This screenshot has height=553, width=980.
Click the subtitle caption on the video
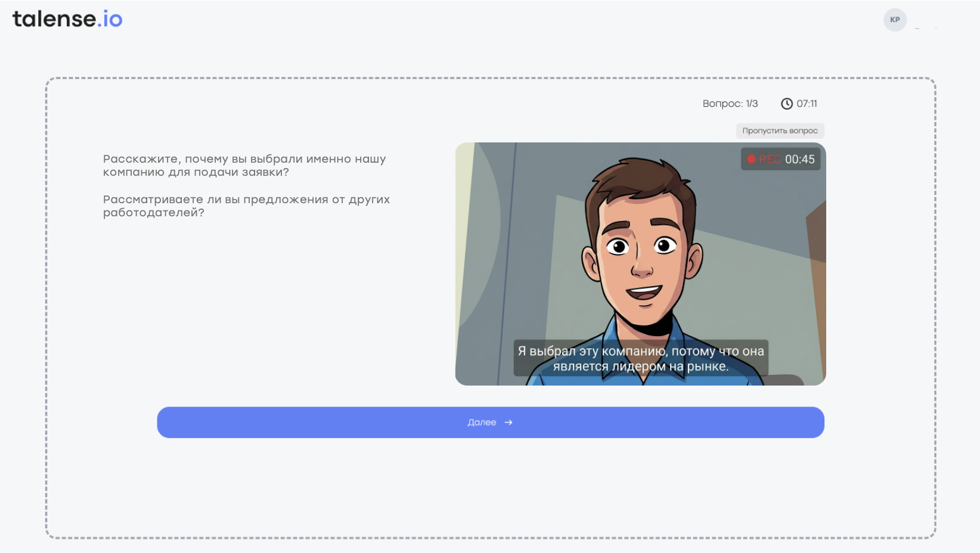[640, 359]
